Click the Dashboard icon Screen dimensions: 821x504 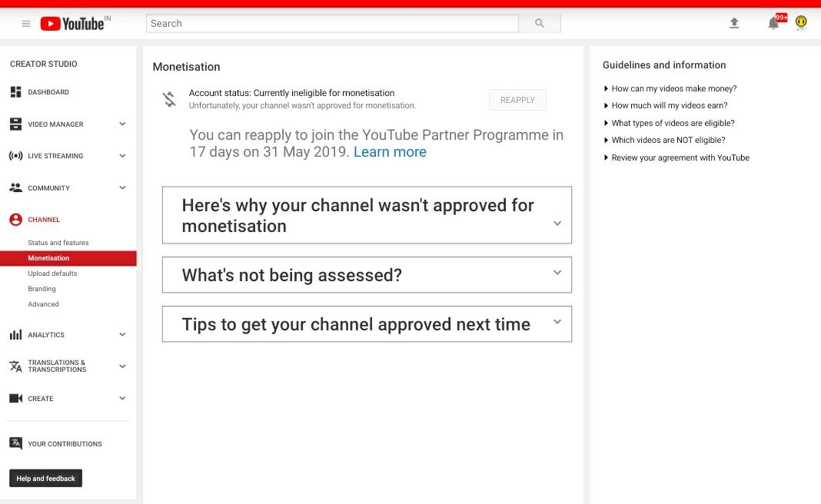pos(15,92)
